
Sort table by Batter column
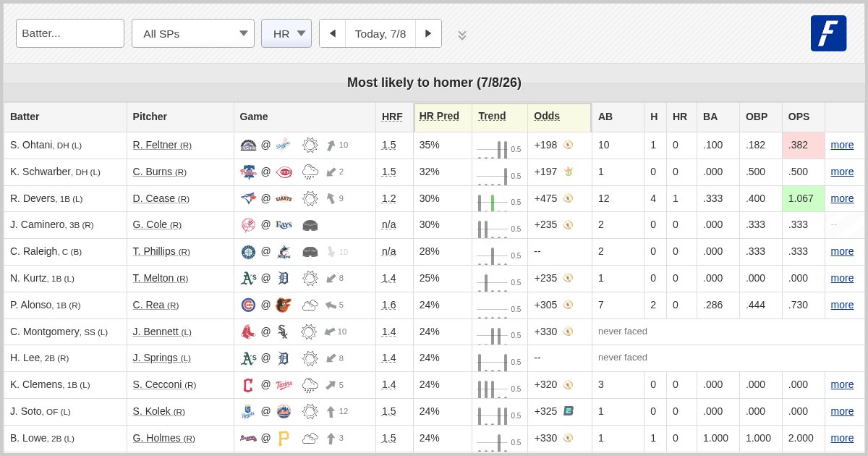point(25,117)
